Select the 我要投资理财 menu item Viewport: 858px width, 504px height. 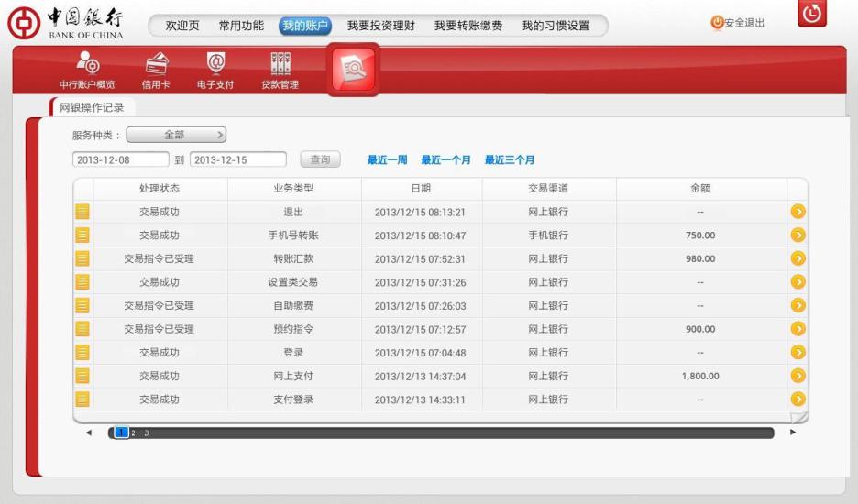point(380,26)
